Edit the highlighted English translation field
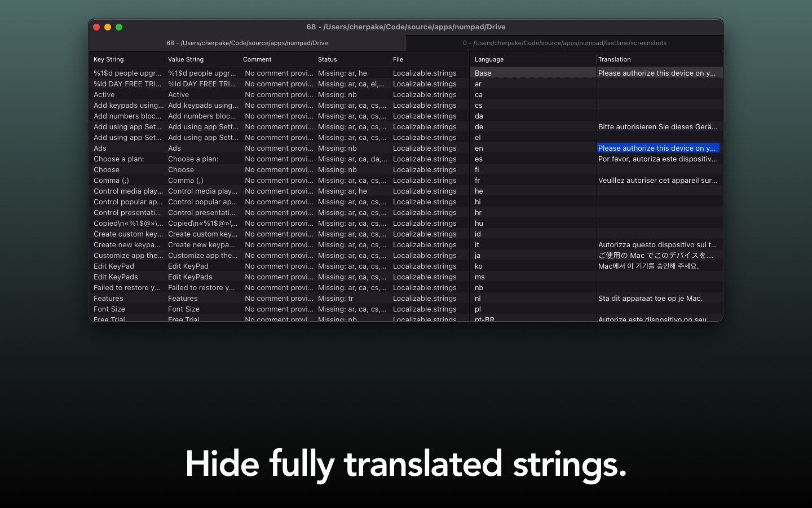This screenshot has height=508, width=812. (658, 148)
